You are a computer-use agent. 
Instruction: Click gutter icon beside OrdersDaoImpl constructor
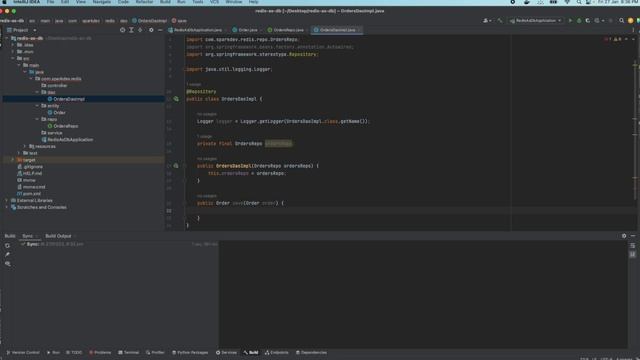coord(176,166)
